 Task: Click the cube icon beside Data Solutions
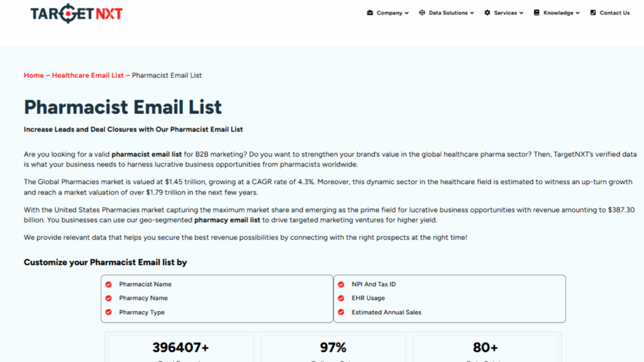point(422,13)
